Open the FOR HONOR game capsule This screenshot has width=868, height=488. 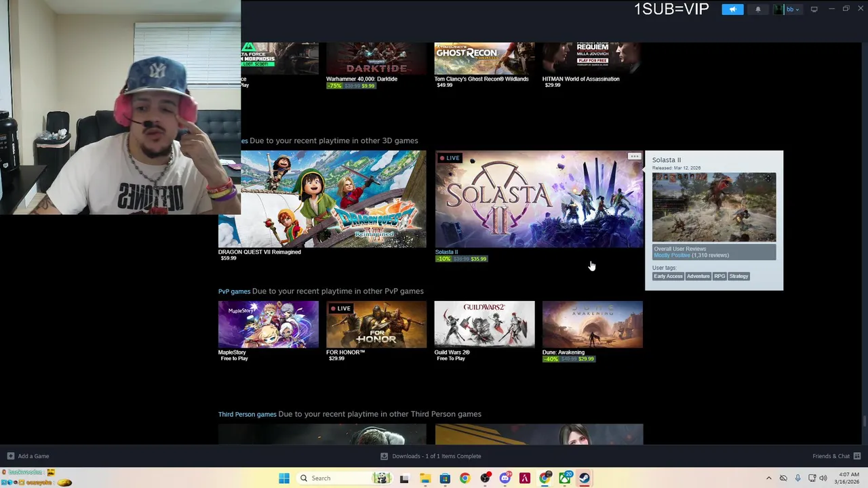point(376,325)
